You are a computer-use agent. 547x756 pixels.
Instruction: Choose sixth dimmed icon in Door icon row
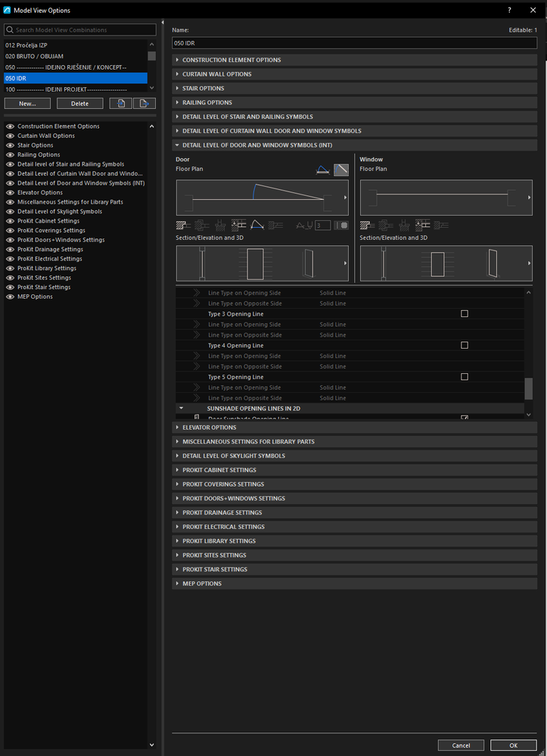(275, 226)
